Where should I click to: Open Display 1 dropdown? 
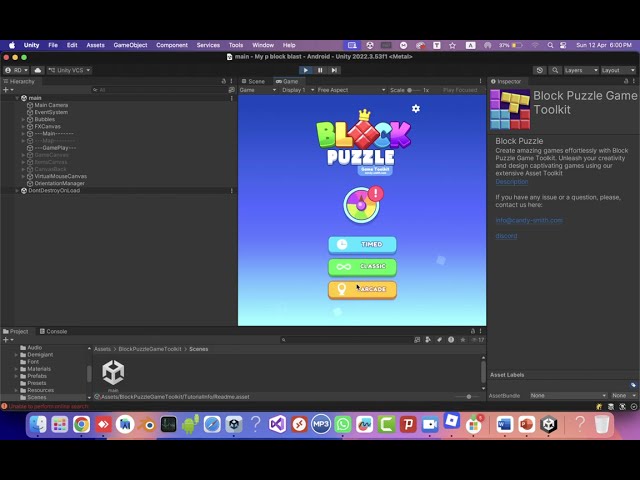298,90
